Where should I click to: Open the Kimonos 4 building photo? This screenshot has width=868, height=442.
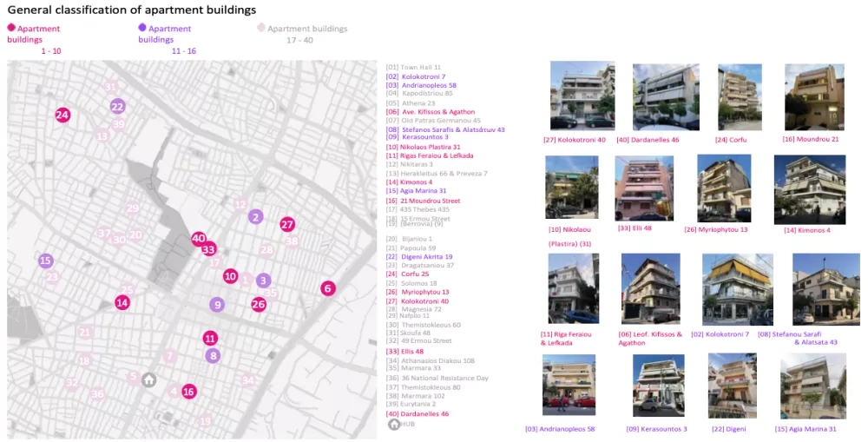pyautogui.click(x=810, y=189)
